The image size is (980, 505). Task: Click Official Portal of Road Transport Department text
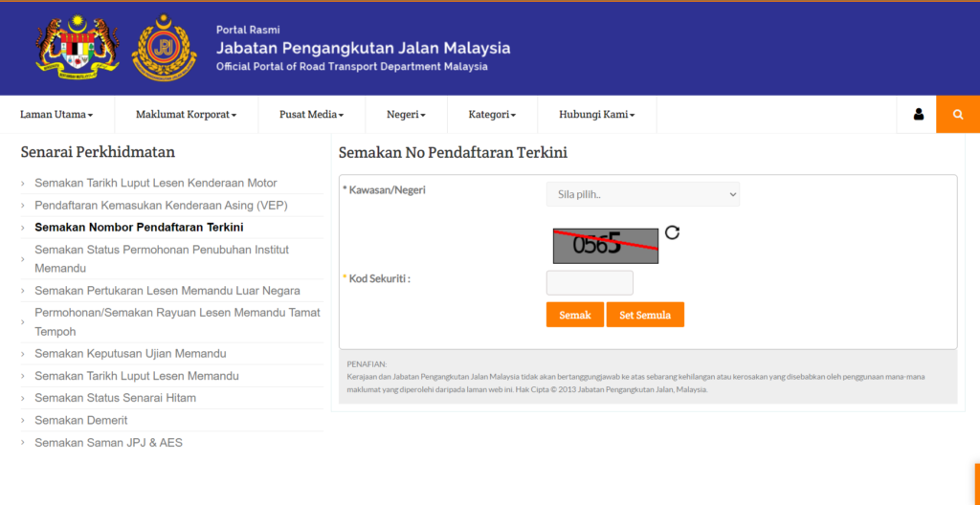(352, 67)
